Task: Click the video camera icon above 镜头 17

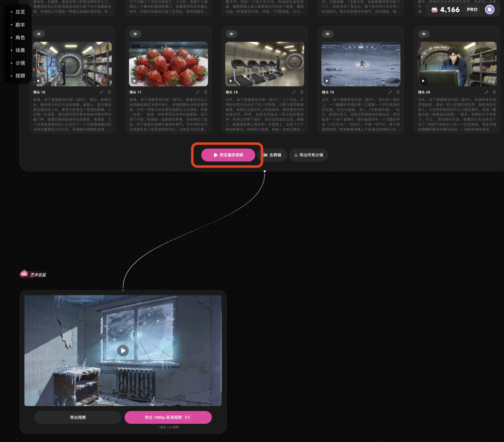Action: (x=134, y=34)
